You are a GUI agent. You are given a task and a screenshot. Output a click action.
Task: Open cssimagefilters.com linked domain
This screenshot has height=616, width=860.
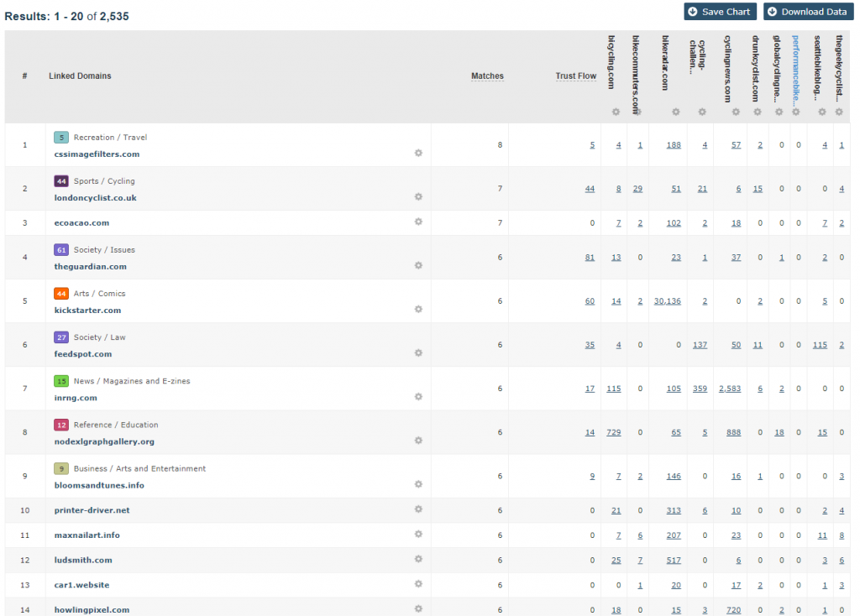tap(97, 154)
